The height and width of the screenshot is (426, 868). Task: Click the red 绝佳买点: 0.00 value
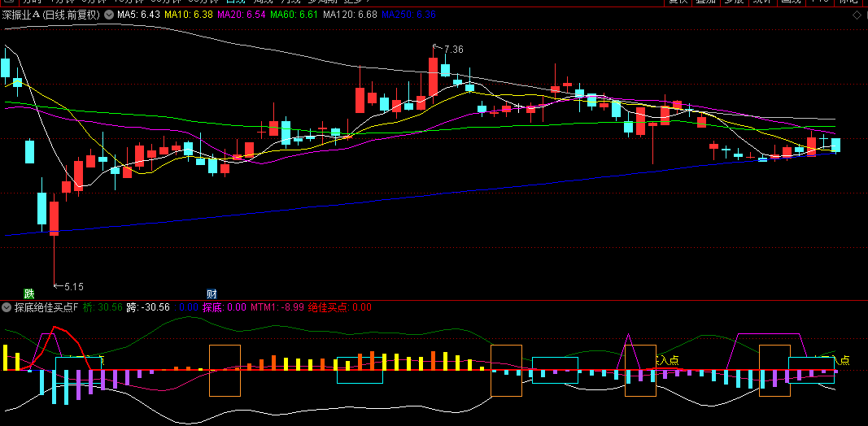click(340, 307)
